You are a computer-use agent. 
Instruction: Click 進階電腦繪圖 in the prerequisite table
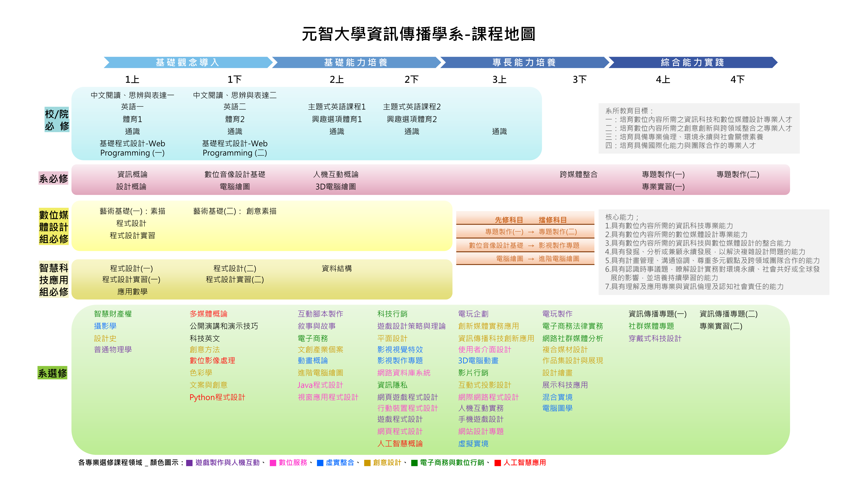559,259
